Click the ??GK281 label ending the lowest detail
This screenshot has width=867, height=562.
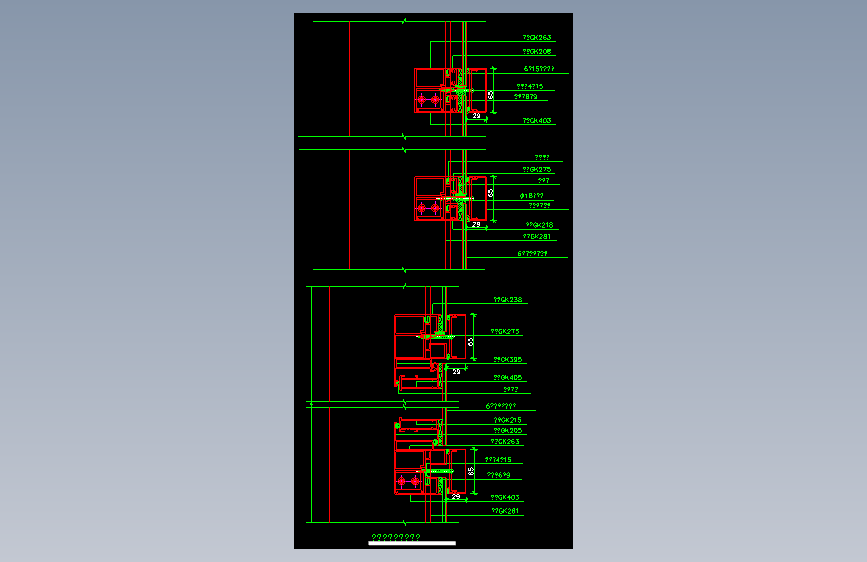tap(505, 511)
